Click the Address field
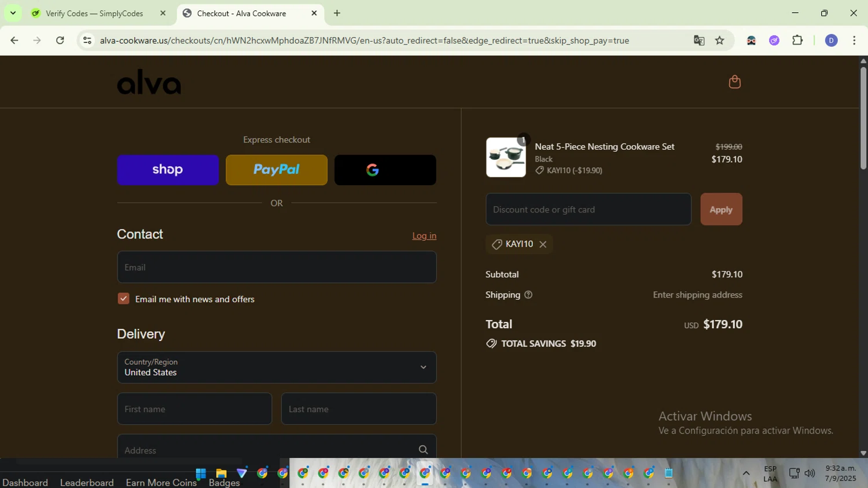The height and width of the screenshot is (488, 868). (277, 447)
